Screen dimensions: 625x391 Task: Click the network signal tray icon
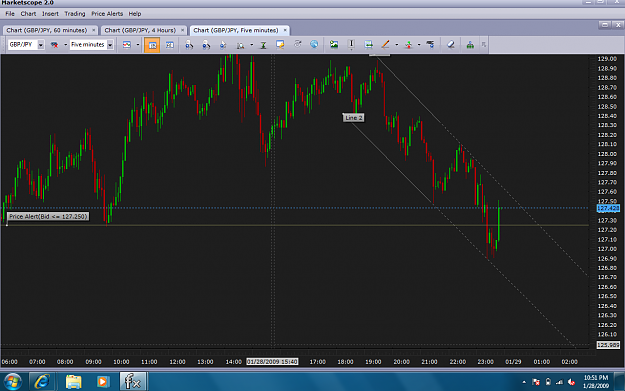tap(560, 382)
